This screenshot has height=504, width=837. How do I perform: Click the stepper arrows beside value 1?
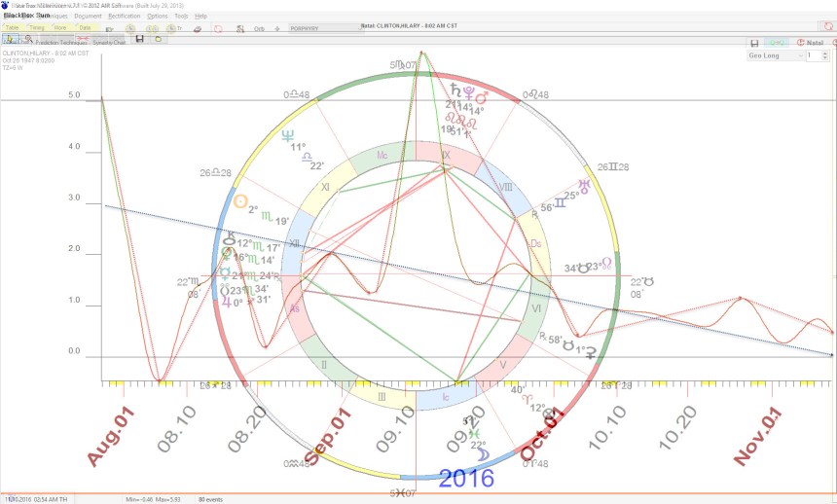[825, 55]
